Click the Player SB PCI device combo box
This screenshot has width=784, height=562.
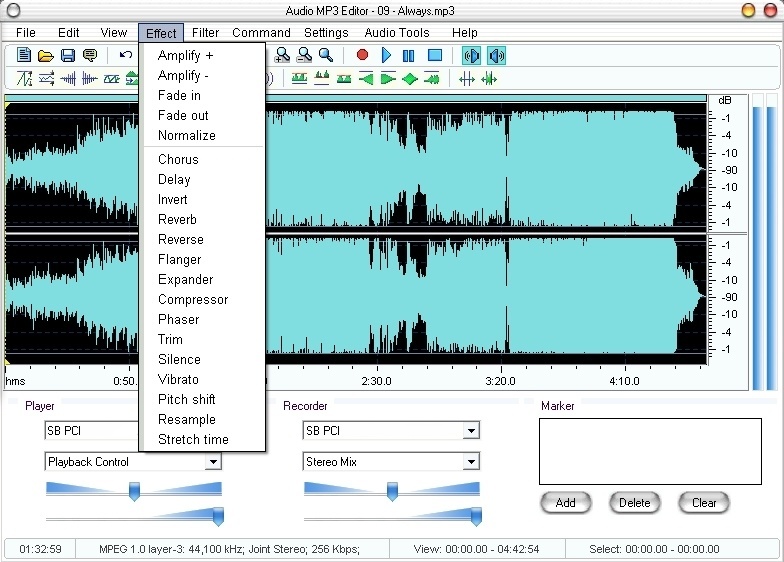(x=91, y=430)
